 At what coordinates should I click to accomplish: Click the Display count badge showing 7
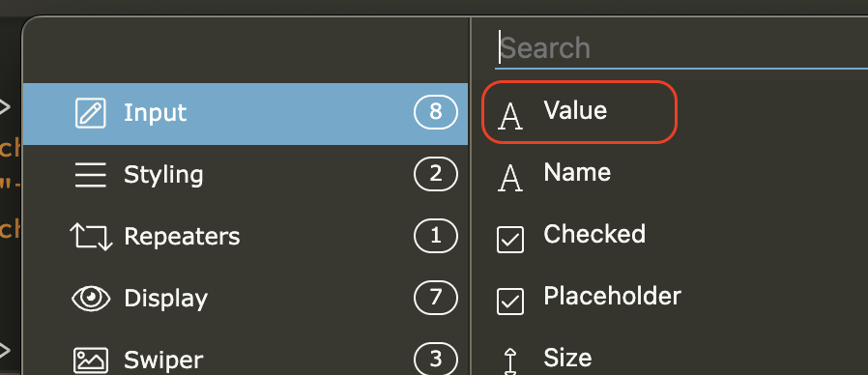click(436, 298)
